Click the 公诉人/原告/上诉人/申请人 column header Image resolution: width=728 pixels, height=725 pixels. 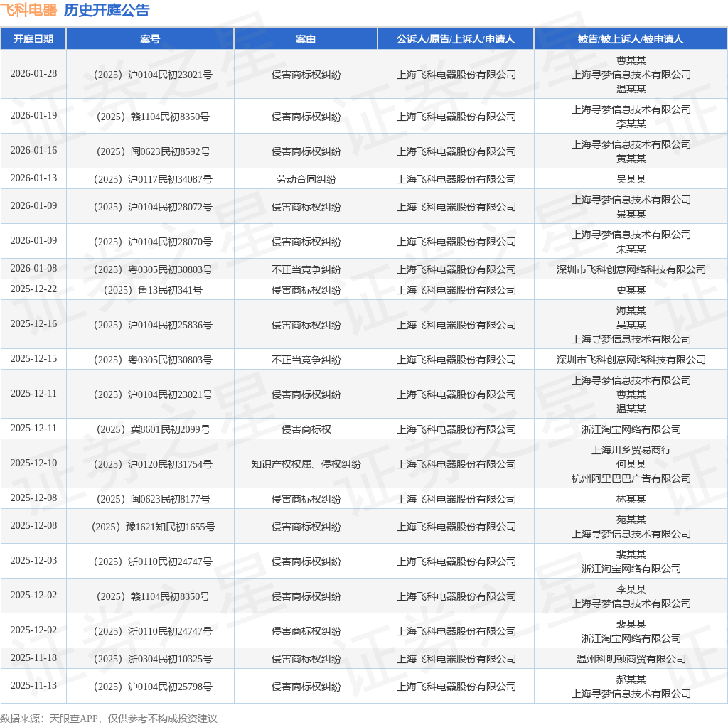456,39
